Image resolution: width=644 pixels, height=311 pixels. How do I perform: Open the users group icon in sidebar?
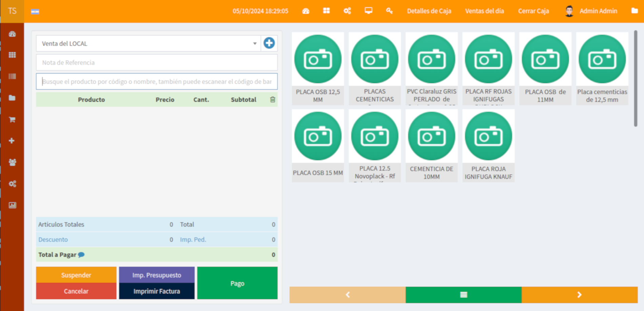pos(12,162)
